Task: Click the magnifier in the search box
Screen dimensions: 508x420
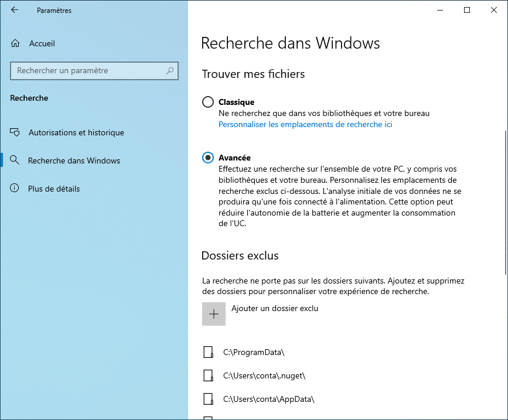Action: (x=170, y=71)
